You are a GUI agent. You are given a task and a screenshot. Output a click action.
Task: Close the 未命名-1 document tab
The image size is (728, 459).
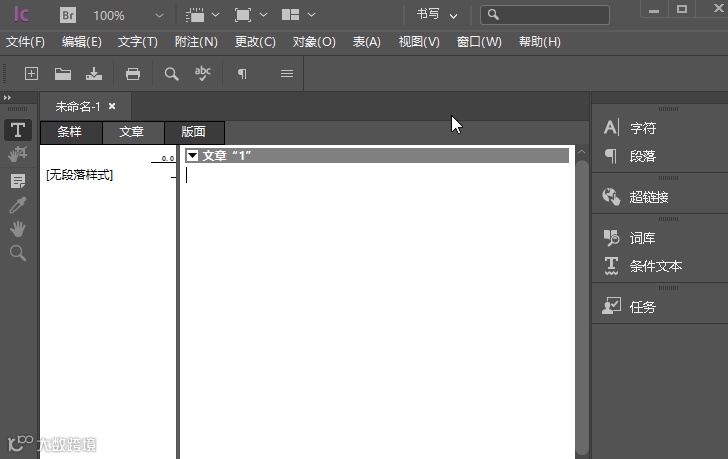[x=112, y=106]
